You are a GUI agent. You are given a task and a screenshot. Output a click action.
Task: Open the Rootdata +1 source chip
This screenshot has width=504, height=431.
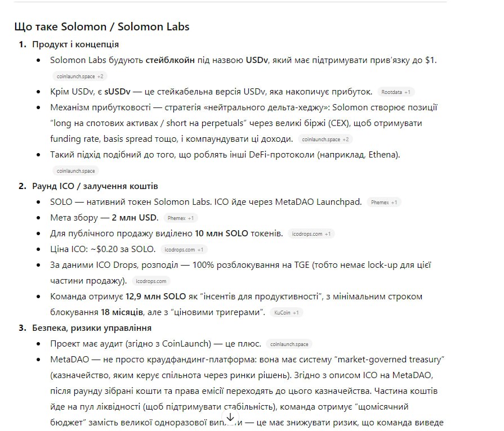point(396,92)
